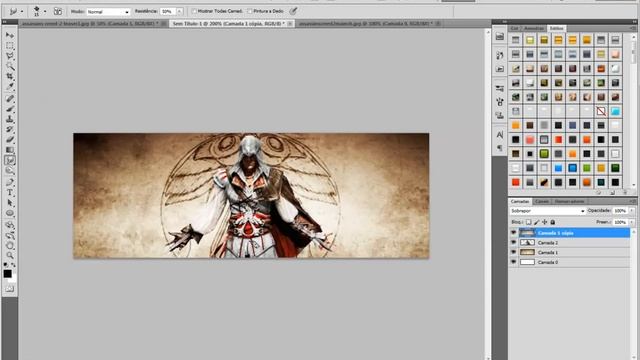Toggle lock all padlock icon
This screenshot has width=640, height=360.
point(553,222)
